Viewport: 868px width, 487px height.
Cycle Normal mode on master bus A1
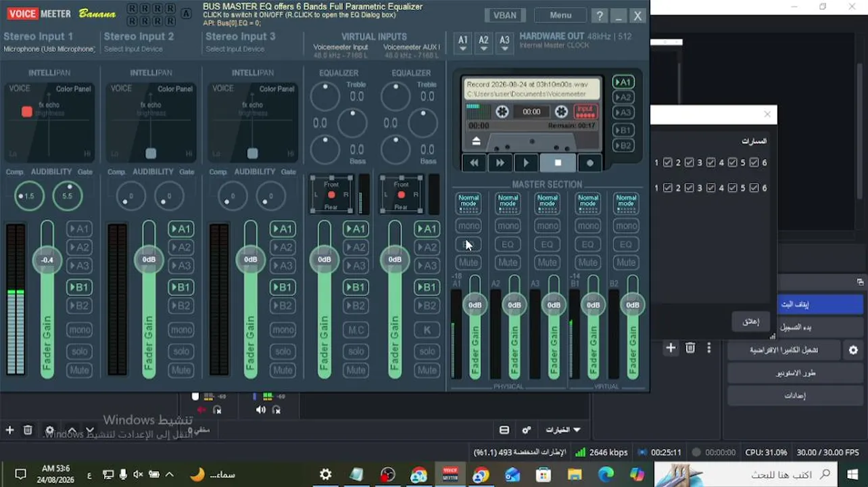pyautogui.click(x=468, y=204)
